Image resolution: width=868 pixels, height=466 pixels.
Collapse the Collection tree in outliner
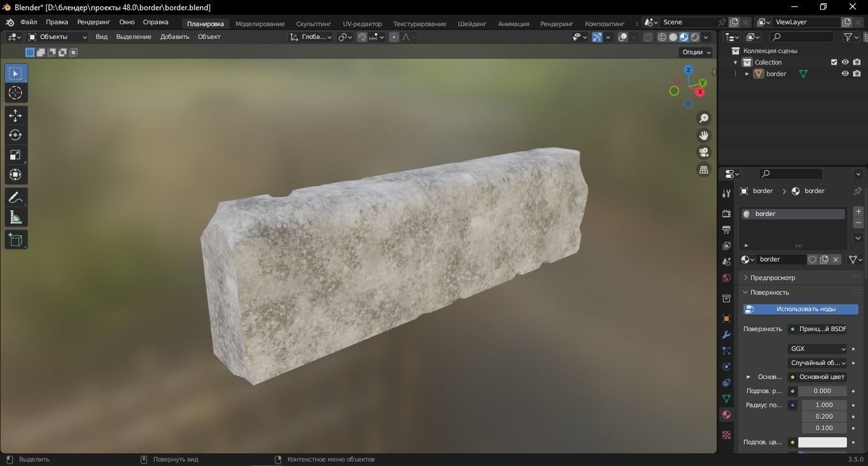click(736, 62)
